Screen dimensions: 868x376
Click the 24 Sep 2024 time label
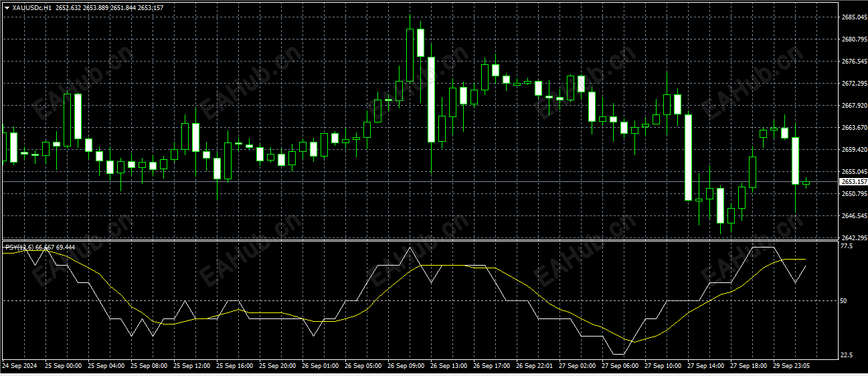coord(19,366)
